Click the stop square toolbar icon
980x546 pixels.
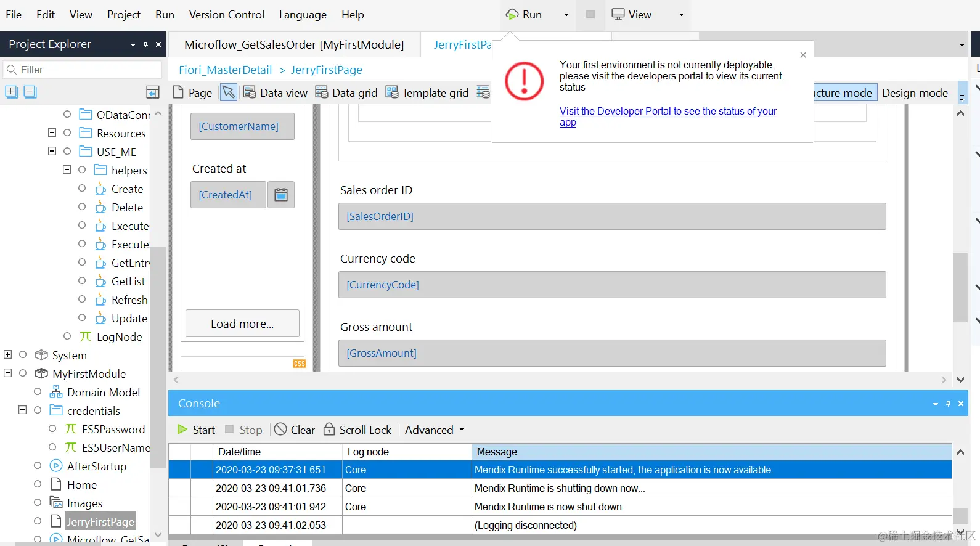[x=590, y=14]
